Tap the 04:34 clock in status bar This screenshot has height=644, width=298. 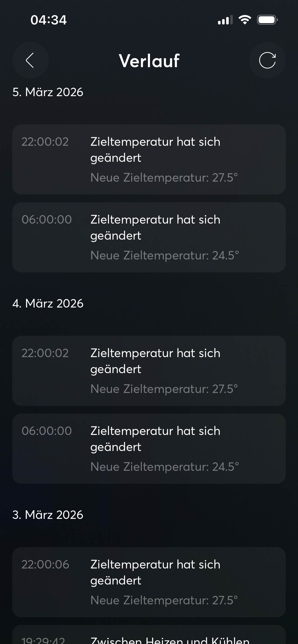(x=48, y=20)
